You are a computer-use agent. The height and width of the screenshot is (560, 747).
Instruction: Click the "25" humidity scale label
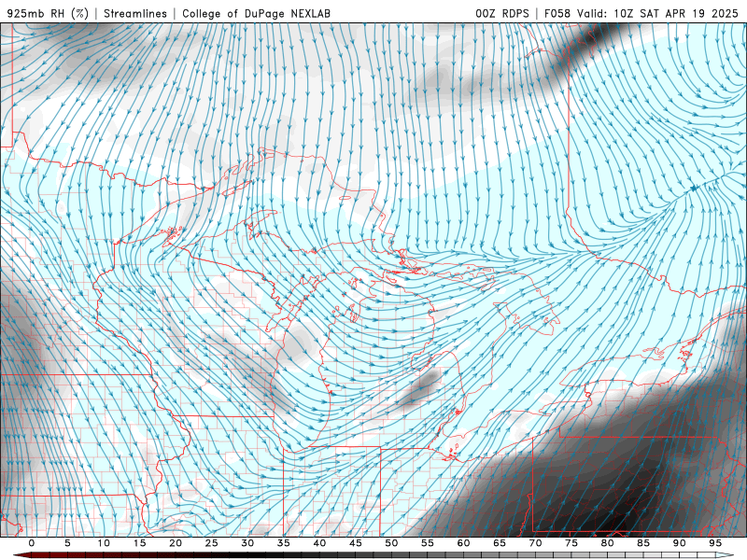point(211,543)
